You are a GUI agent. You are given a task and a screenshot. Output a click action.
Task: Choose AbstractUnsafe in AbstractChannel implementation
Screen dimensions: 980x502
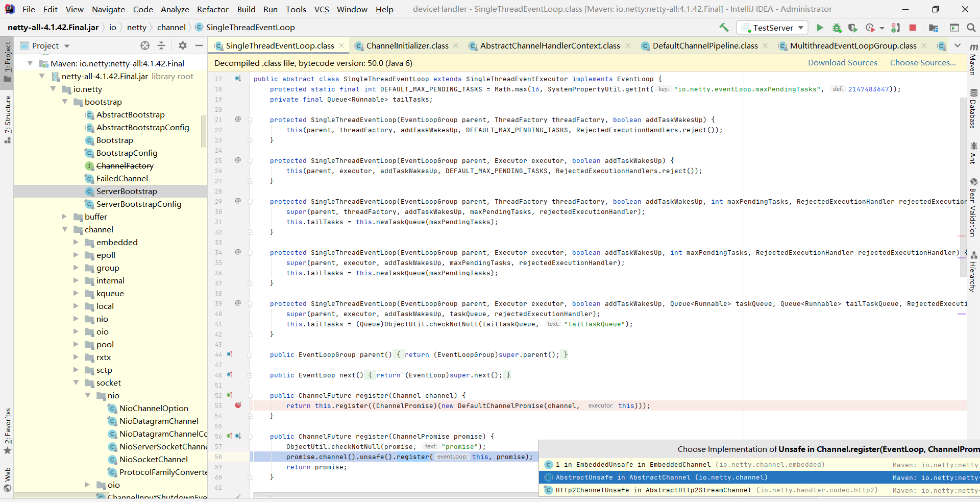[x=759, y=477]
